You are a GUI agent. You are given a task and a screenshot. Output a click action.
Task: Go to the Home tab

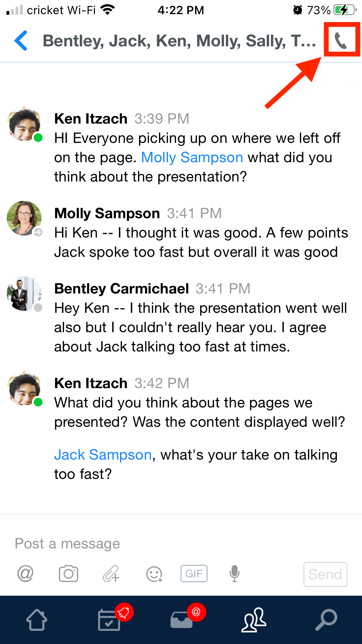pyautogui.click(x=37, y=620)
